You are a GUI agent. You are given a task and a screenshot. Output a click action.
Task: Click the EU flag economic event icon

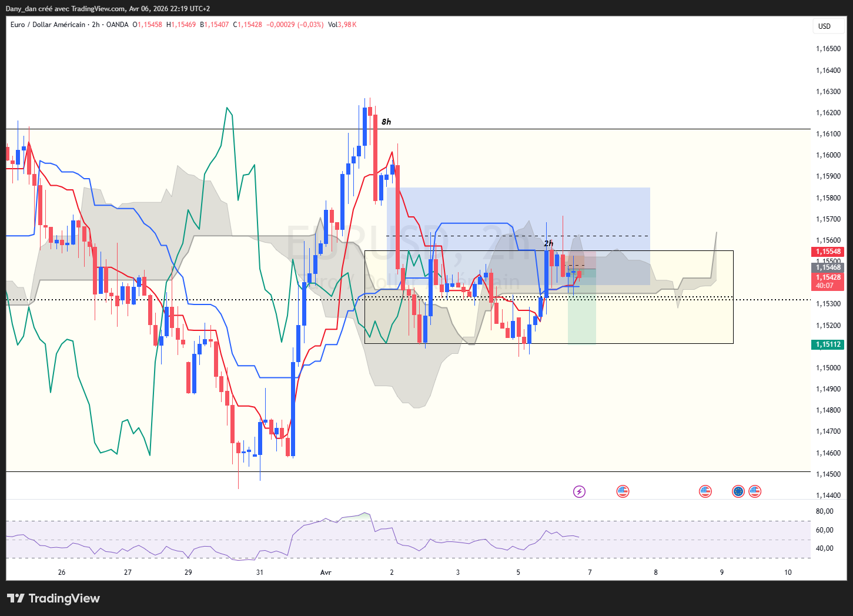tap(738, 491)
